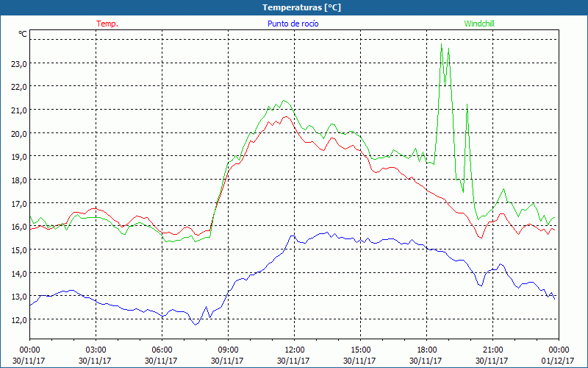
Task: Click the °C axis unit label
Action: click(x=23, y=34)
